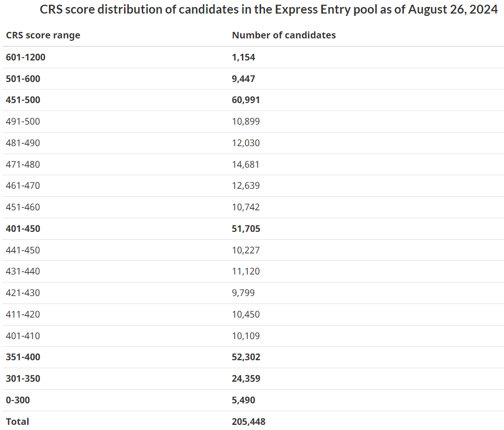
Task: Click the 431-440 score range cell
Action: coord(23,271)
